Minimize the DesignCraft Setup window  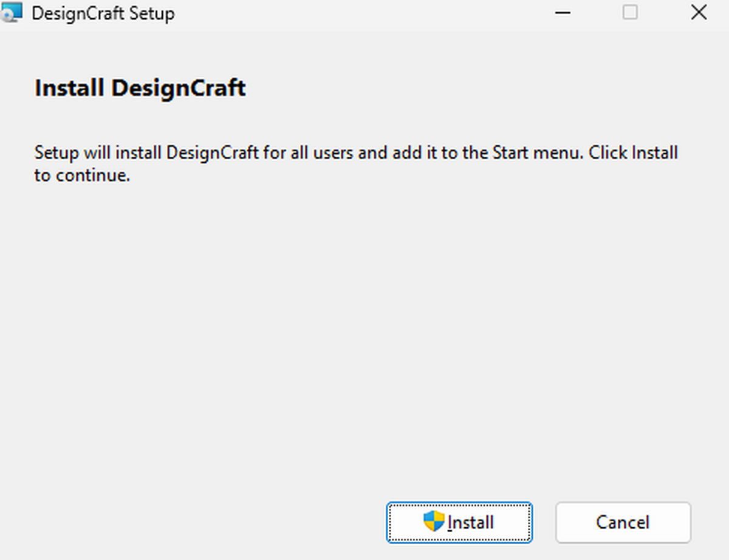[x=563, y=13]
